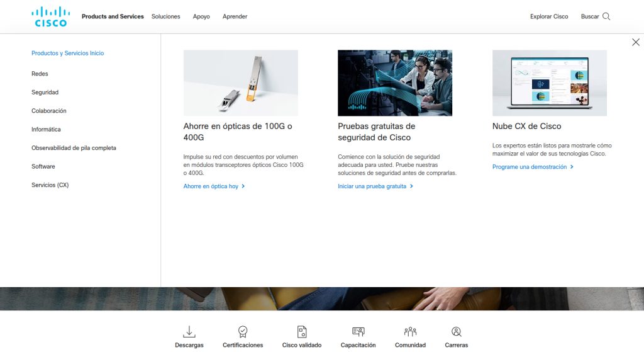This screenshot has height=352, width=644.
Task: Select Redes category
Action: 40,74
